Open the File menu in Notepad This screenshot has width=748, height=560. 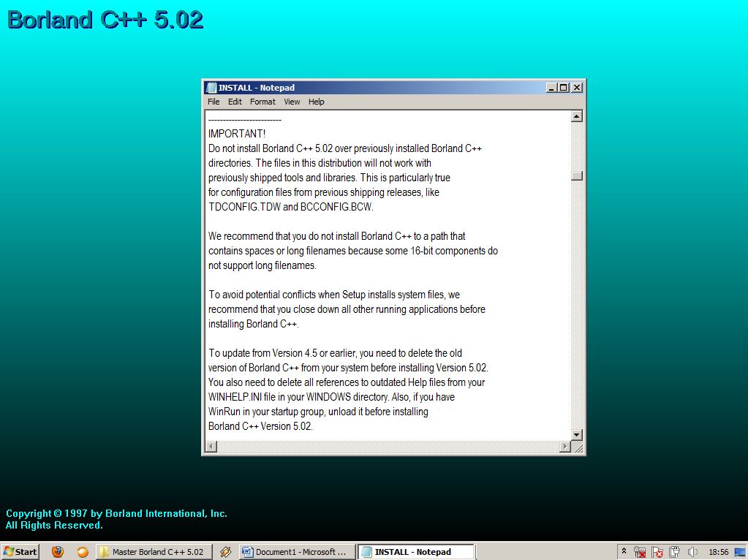tap(214, 102)
